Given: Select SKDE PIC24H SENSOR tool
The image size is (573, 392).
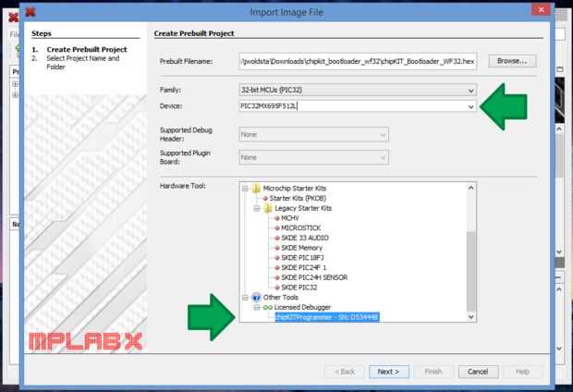Looking at the screenshot, I should click(x=314, y=277).
